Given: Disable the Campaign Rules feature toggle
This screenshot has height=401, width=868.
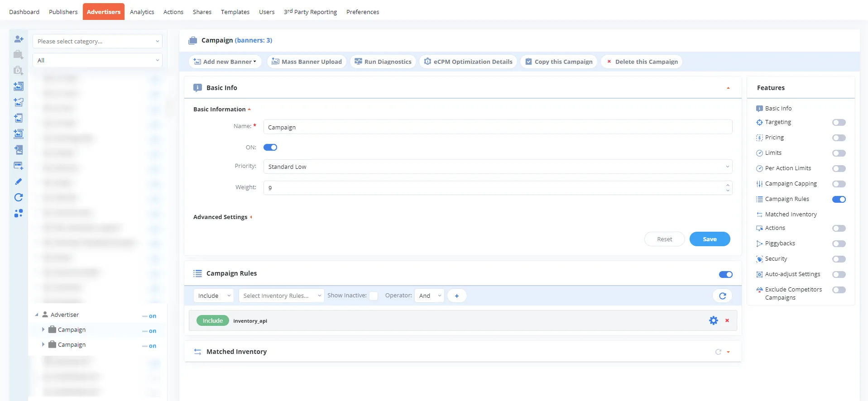Looking at the screenshot, I should click(839, 199).
